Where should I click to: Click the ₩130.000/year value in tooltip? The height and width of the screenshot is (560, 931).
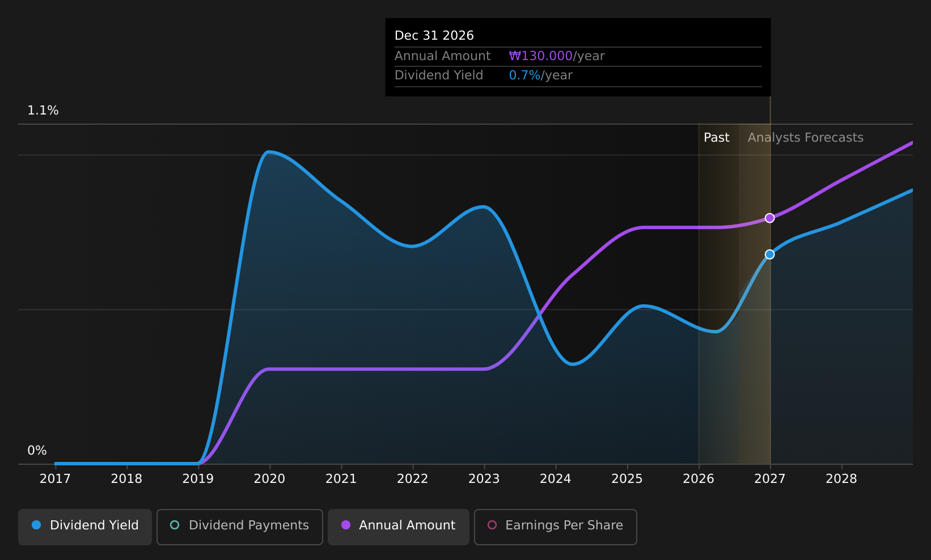coord(557,56)
